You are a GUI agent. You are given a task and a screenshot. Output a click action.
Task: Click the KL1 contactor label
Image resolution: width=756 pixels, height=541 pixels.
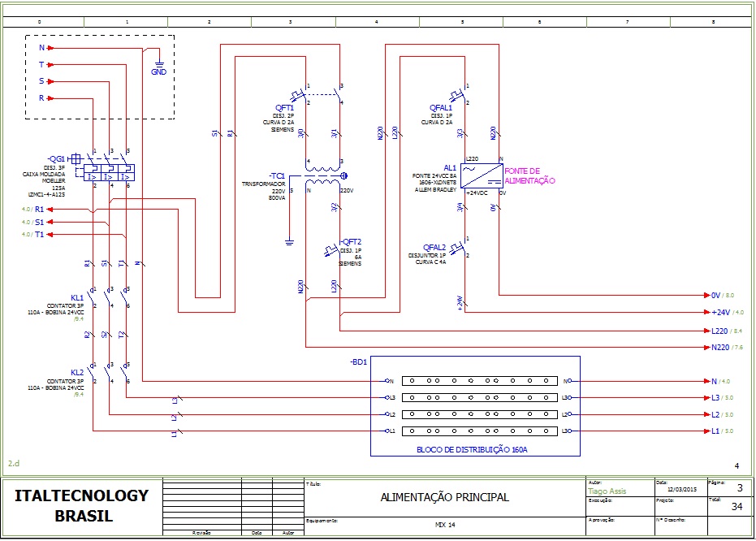pyautogui.click(x=77, y=298)
